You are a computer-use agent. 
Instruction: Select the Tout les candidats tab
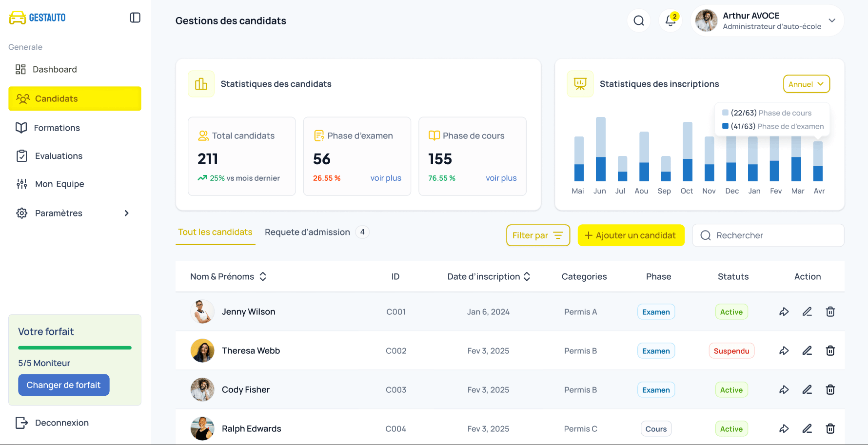pyautogui.click(x=215, y=232)
